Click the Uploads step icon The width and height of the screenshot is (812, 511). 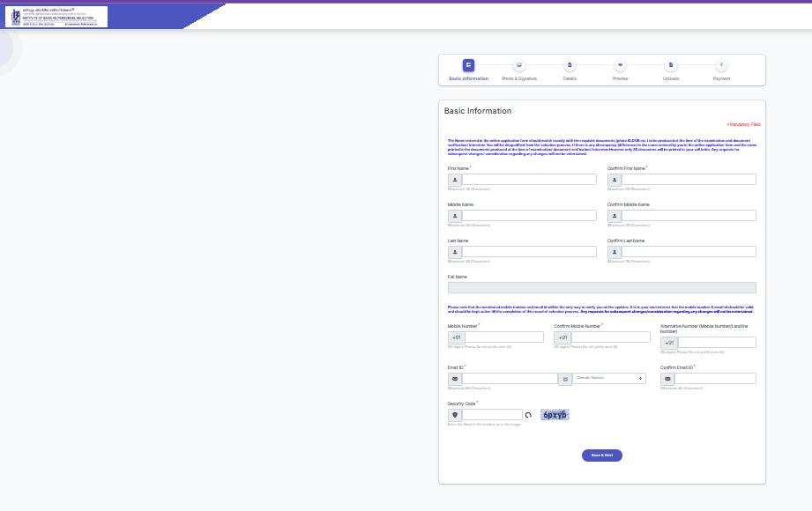pyautogui.click(x=671, y=65)
